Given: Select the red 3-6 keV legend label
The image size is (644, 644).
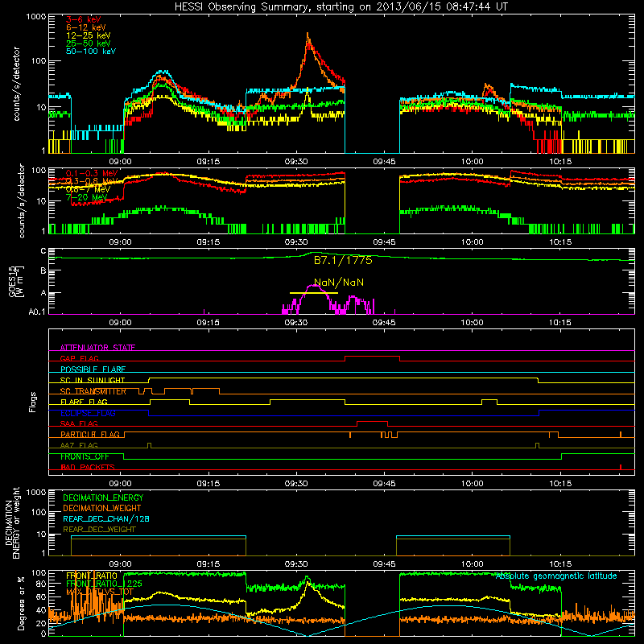Looking at the screenshot, I should pos(84,19).
